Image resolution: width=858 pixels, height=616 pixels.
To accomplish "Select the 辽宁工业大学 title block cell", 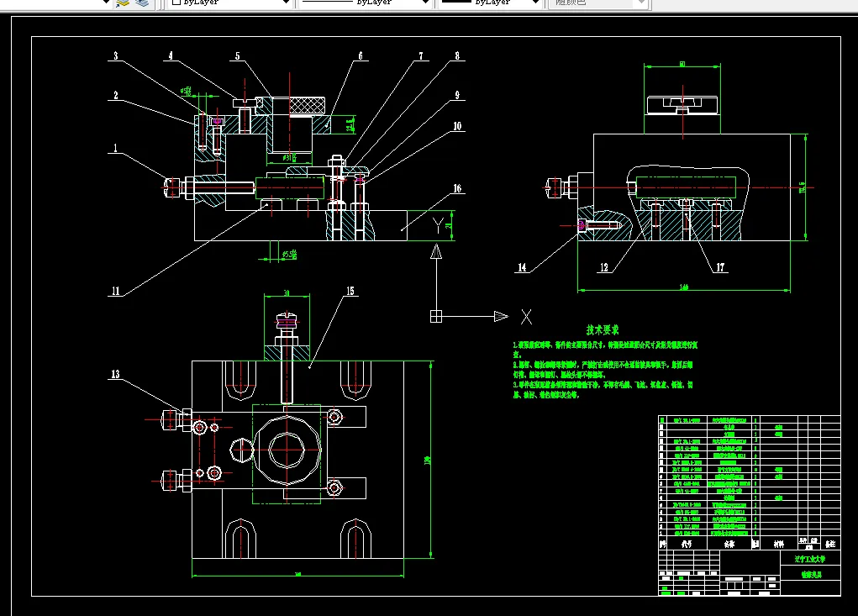I will tap(809, 558).
